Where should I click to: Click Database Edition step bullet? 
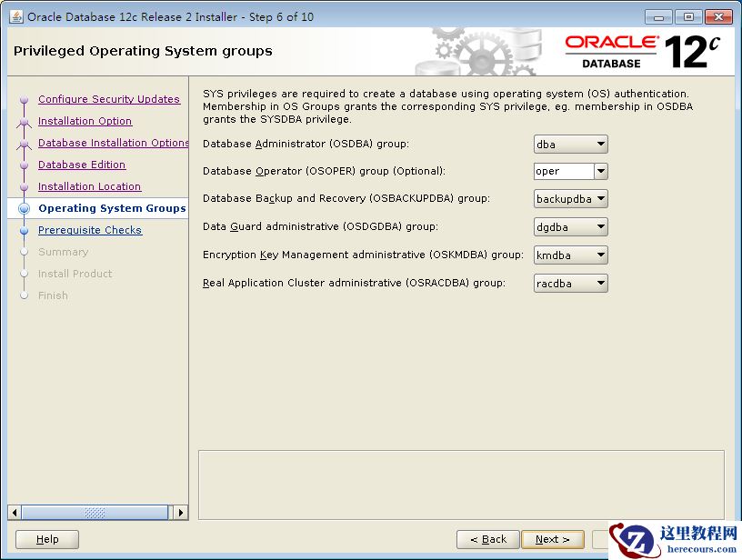click(25, 165)
